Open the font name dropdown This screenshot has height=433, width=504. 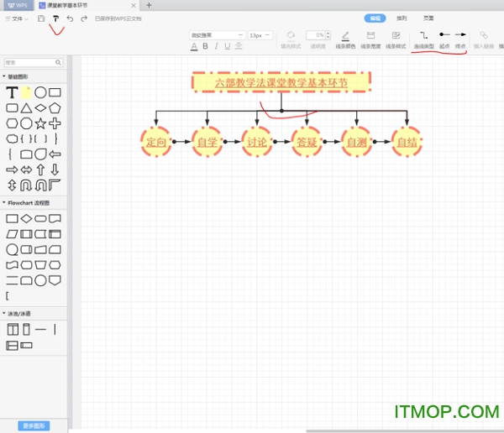(217, 35)
